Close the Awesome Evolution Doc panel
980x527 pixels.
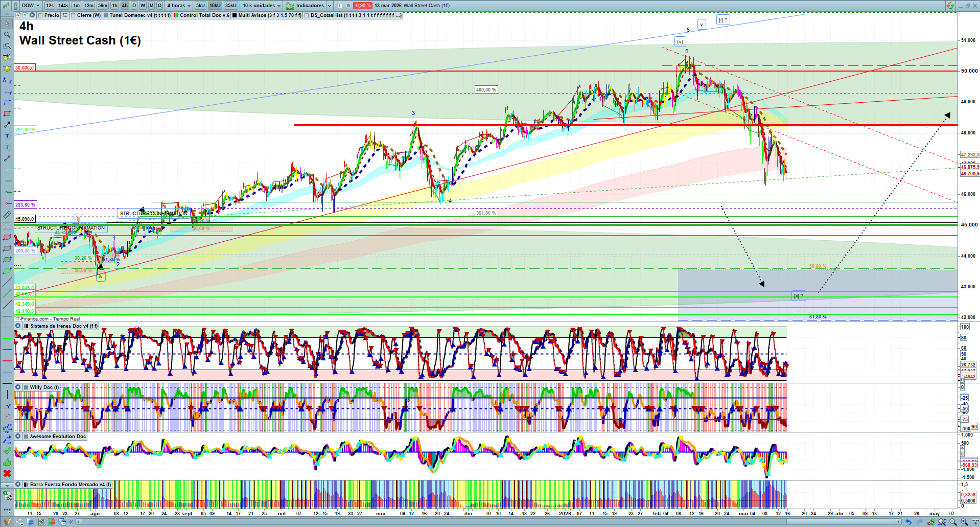click(x=18, y=437)
